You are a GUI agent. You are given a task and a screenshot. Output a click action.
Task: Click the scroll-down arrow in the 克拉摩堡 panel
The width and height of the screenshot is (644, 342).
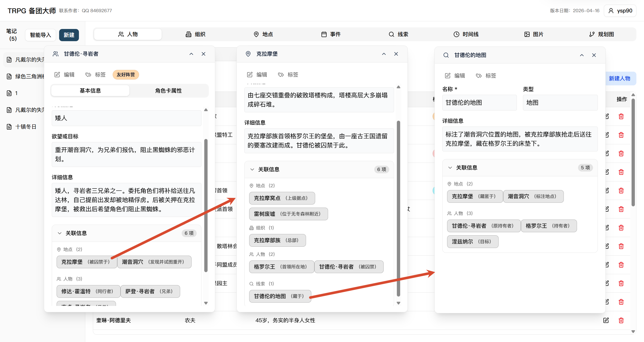click(398, 303)
